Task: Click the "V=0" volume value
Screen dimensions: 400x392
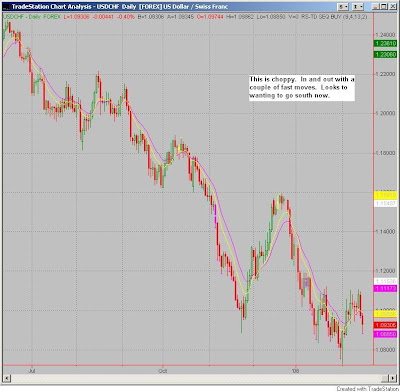Action: coord(294,16)
